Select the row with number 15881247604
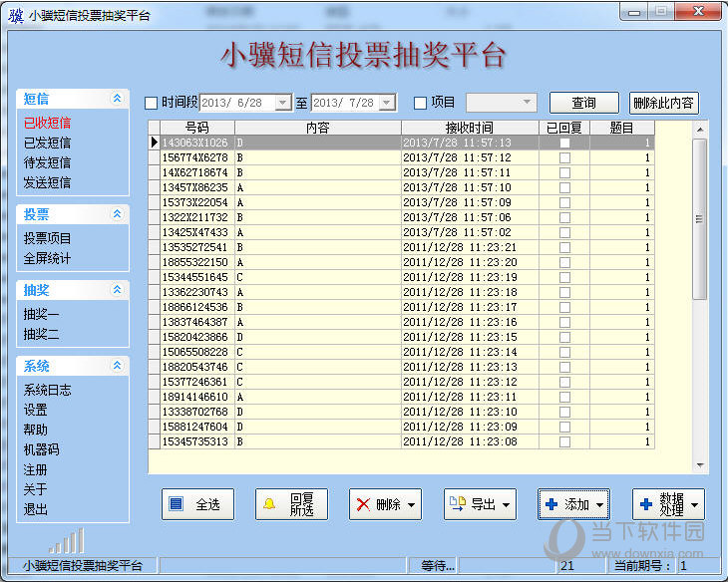Screen dimensions: 728x583 [401, 427]
